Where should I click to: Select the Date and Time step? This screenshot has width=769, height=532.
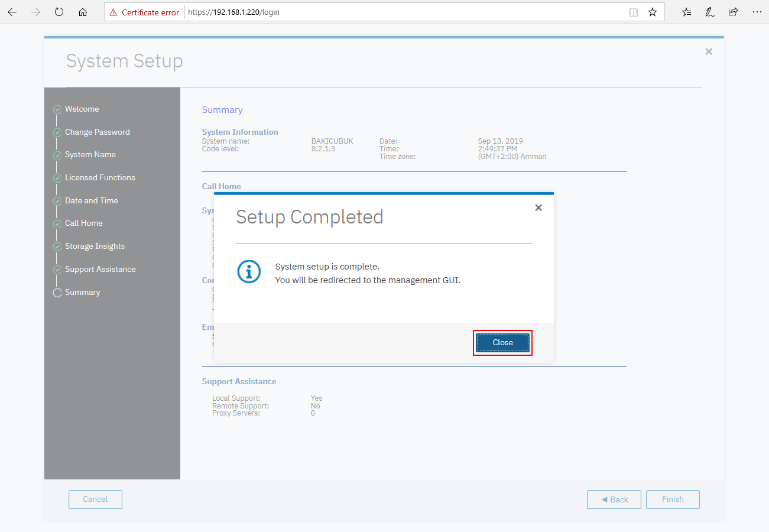click(92, 201)
